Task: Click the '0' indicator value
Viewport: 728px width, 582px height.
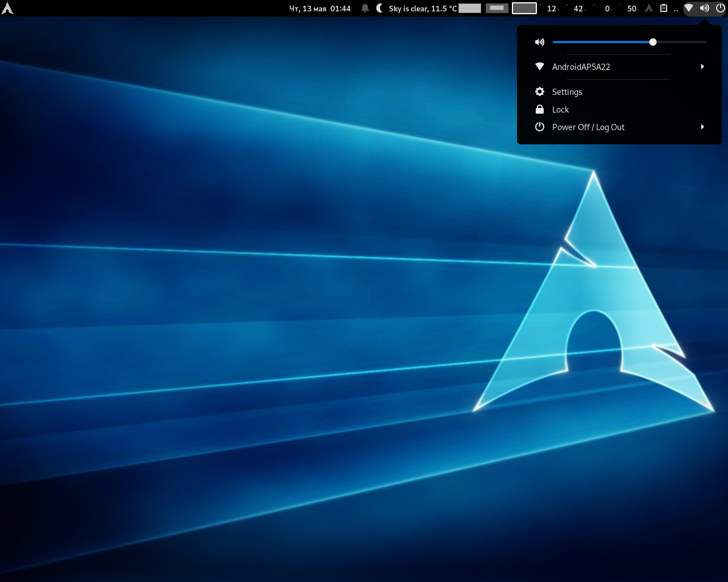Action: tap(607, 9)
